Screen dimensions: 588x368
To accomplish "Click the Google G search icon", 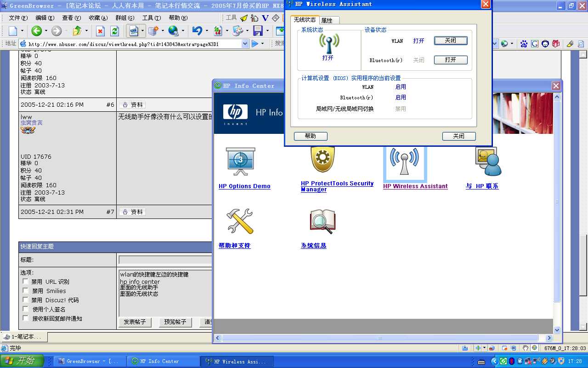I will (x=535, y=44).
